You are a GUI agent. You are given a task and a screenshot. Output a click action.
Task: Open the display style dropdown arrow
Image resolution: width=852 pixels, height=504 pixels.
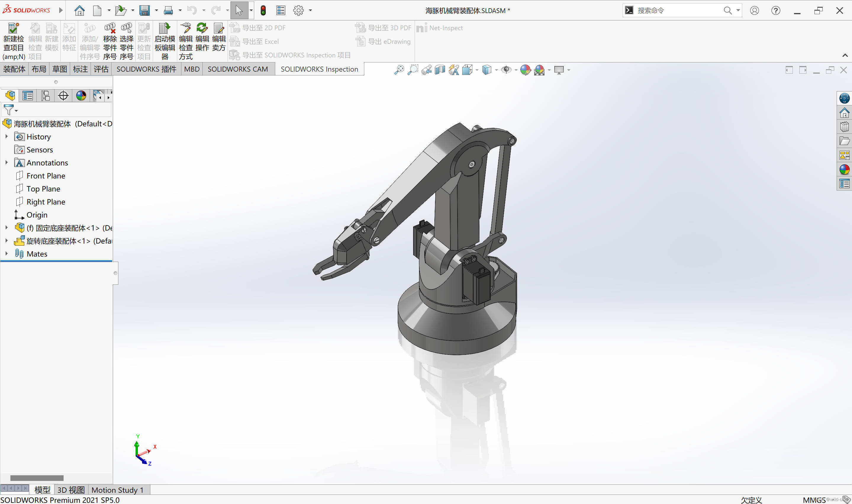pyautogui.click(x=497, y=70)
